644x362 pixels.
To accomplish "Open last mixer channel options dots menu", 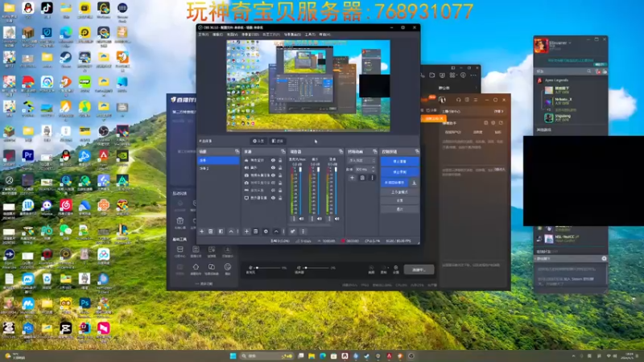I will (x=329, y=219).
